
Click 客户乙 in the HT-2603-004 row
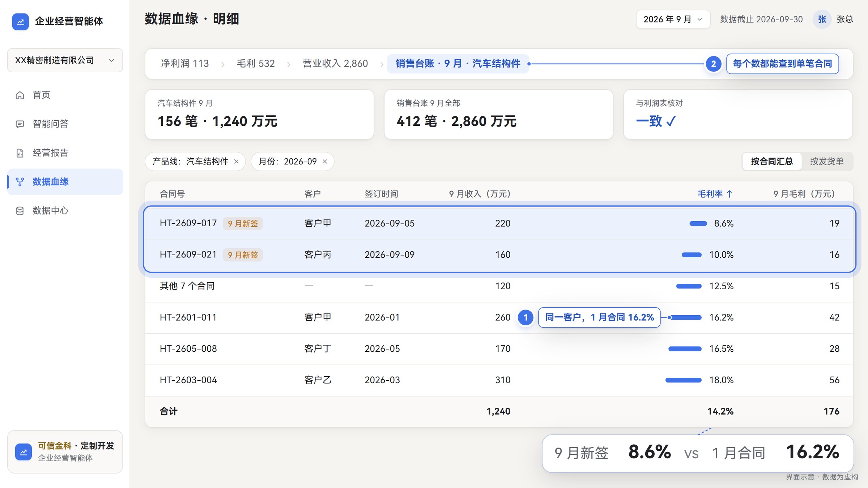click(318, 380)
